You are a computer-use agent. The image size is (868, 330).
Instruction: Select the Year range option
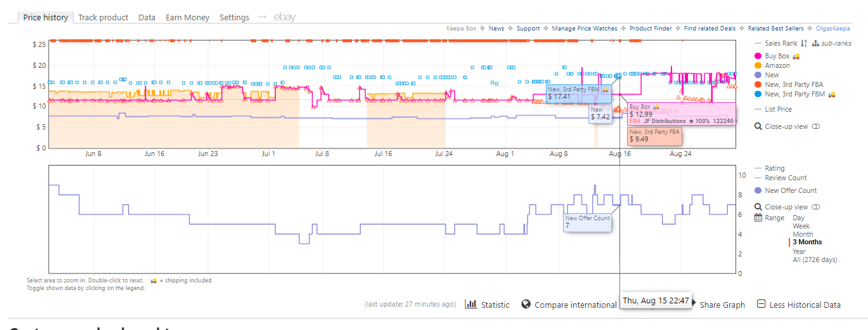800,251
